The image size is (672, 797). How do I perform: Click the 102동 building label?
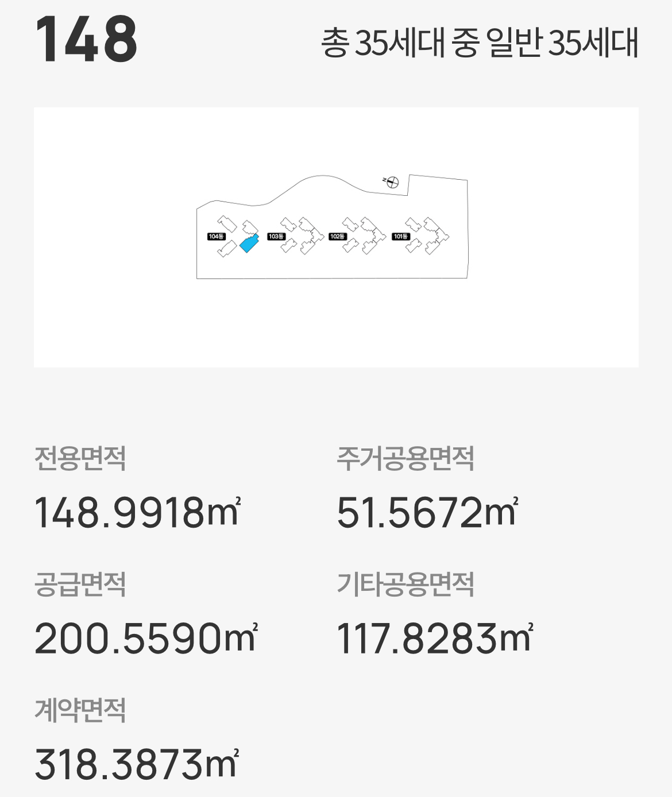click(338, 237)
